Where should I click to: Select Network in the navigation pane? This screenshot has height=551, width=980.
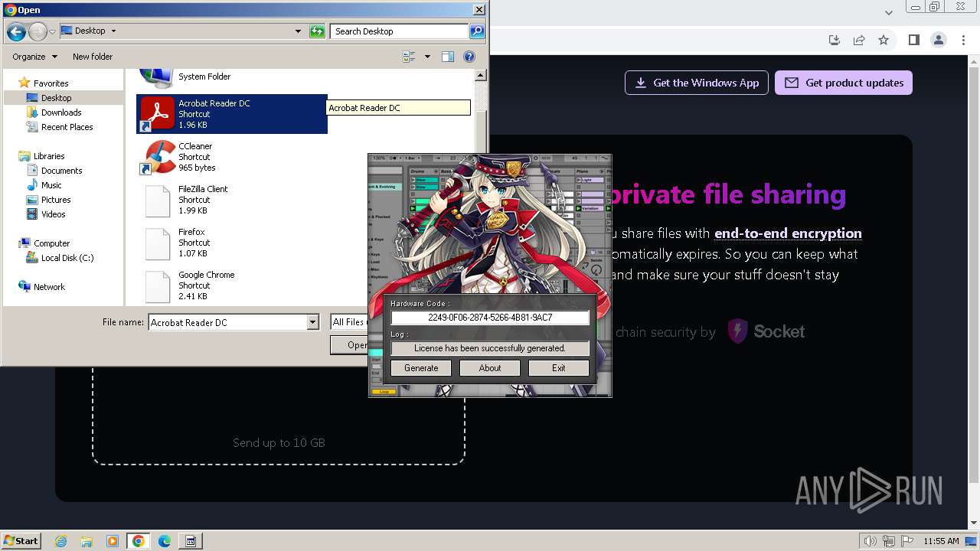[49, 287]
